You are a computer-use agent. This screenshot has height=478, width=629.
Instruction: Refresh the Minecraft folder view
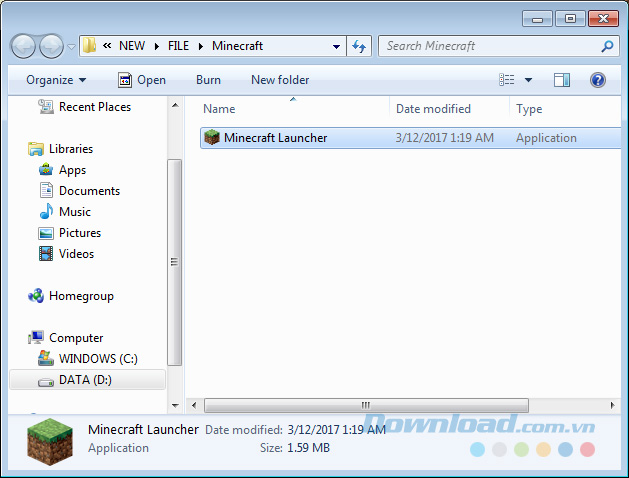[x=359, y=46]
